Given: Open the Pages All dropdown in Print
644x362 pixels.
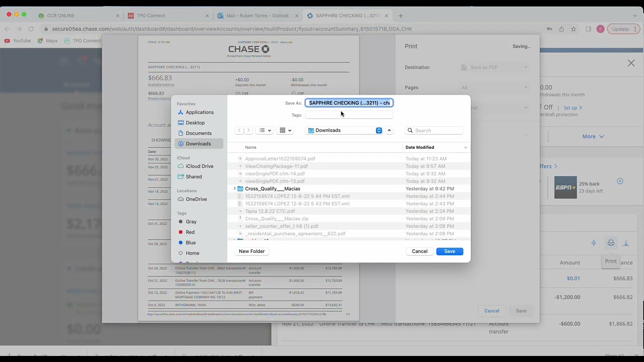Looking at the screenshot, I should [495, 87].
